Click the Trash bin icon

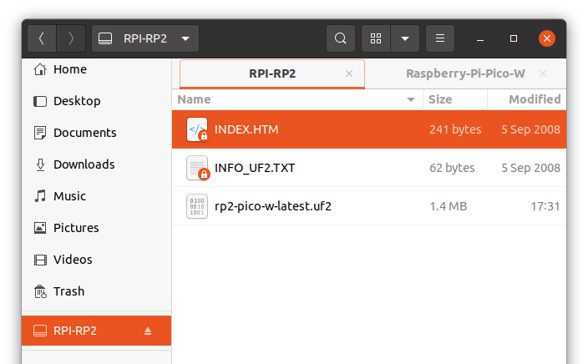click(40, 291)
